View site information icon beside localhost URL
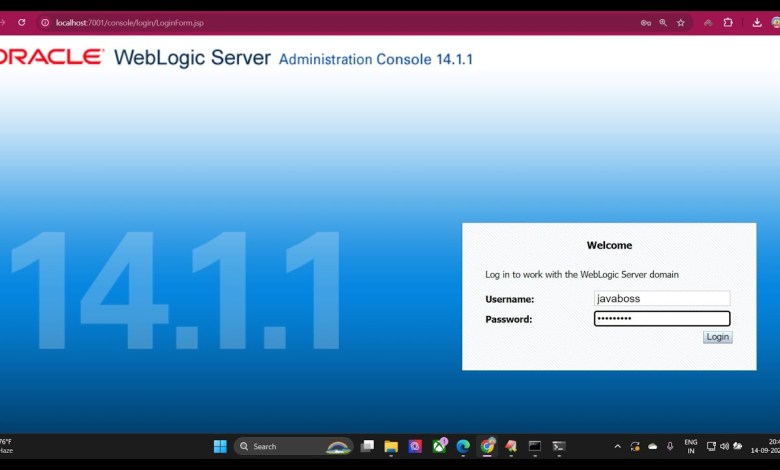 [45, 22]
